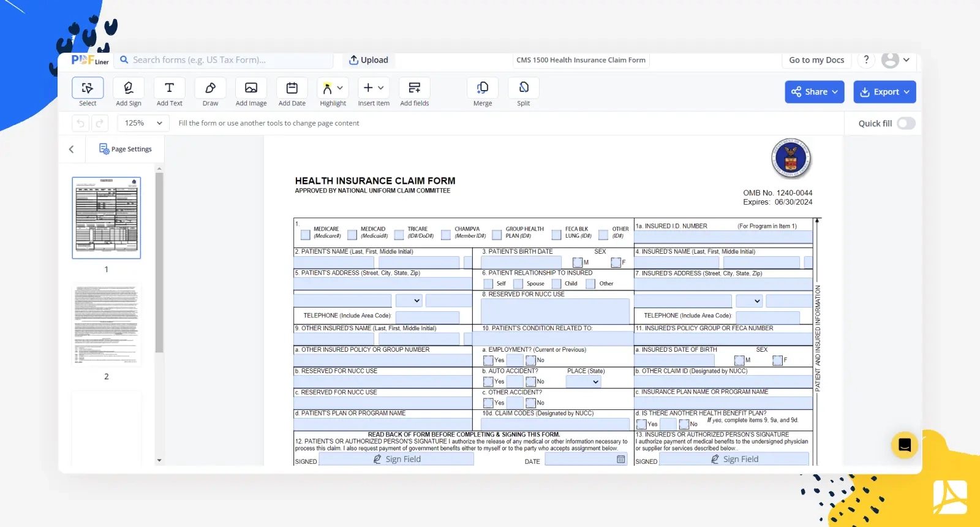Toggle the Quick fill switch

906,123
